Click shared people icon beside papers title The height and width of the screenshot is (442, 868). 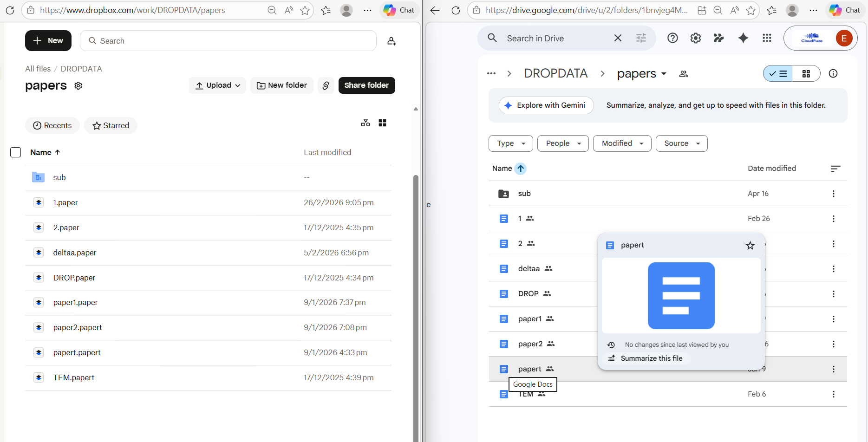point(683,74)
